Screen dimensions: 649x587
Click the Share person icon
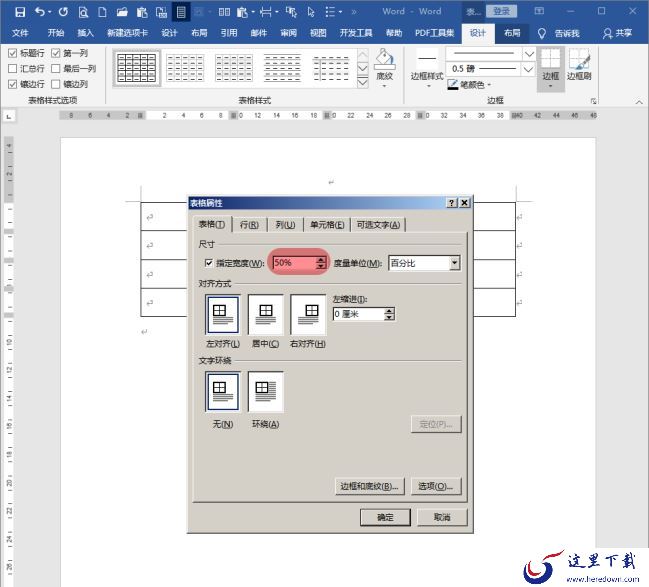tap(607, 33)
